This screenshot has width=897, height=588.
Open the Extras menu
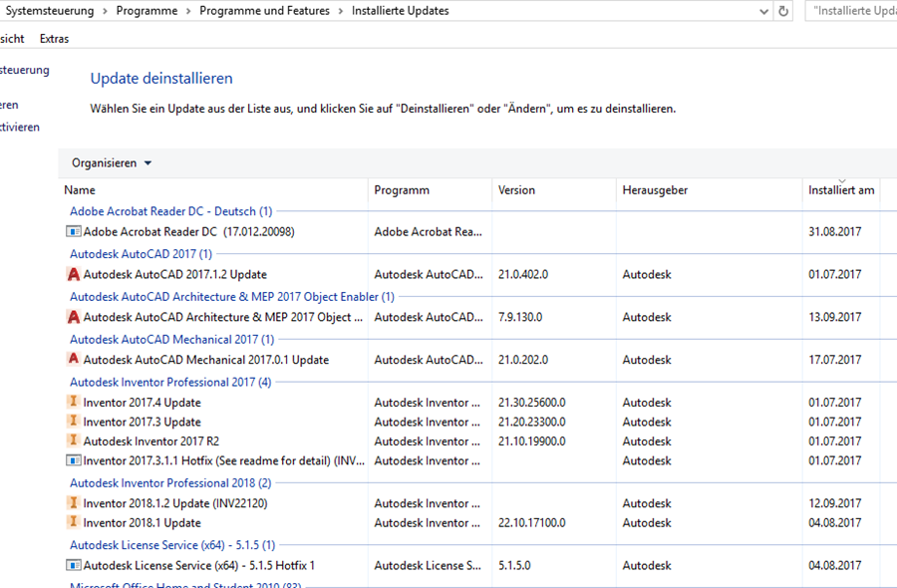(x=55, y=39)
